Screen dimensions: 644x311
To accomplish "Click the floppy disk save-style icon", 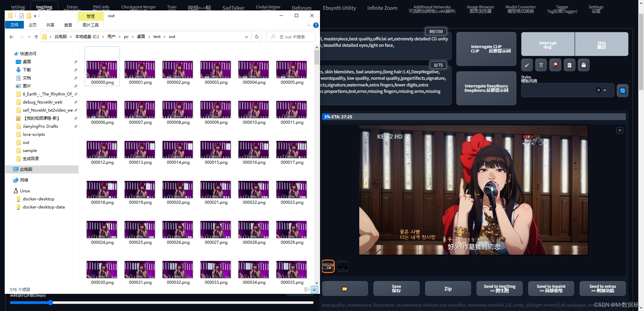I will [584, 65].
